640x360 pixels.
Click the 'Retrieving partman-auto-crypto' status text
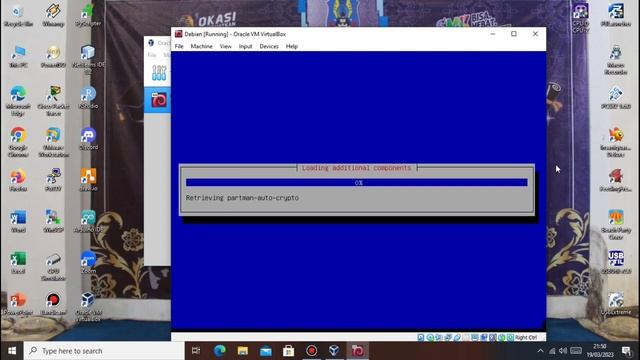click(x=242, y=198)
